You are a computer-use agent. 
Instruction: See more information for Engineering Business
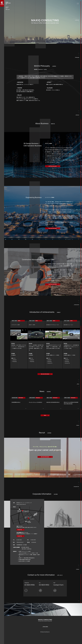(x=53, y=228)
